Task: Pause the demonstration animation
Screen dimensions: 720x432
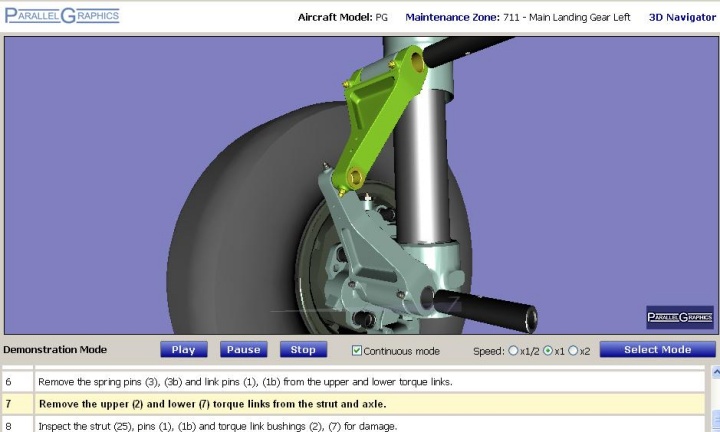Action: (x=243, y=350)
